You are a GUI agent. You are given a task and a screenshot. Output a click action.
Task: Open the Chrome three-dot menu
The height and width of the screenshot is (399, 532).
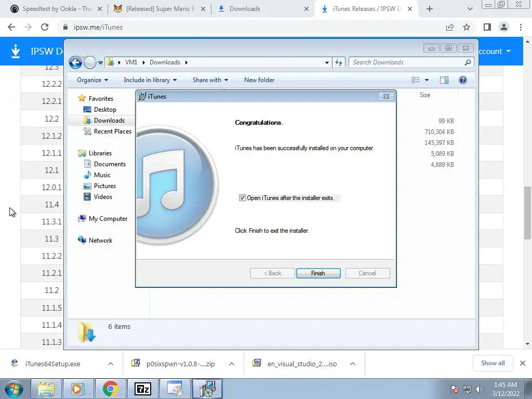pos(521,27)
